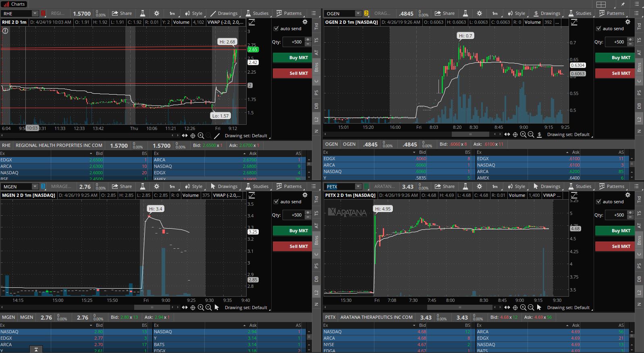This screenshot has height=353, width=644.
Task: Click the Qty +500 field in RHE panel
Action: point(293,42)
